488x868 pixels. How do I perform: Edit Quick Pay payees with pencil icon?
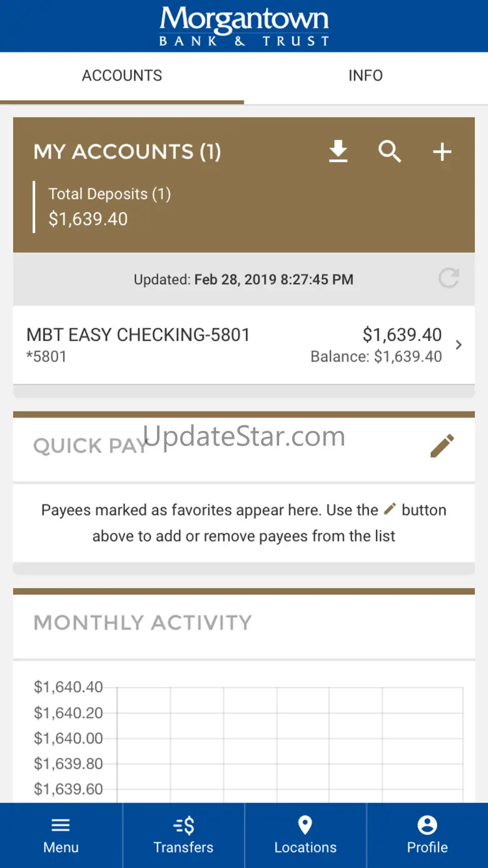coord(442,446)
